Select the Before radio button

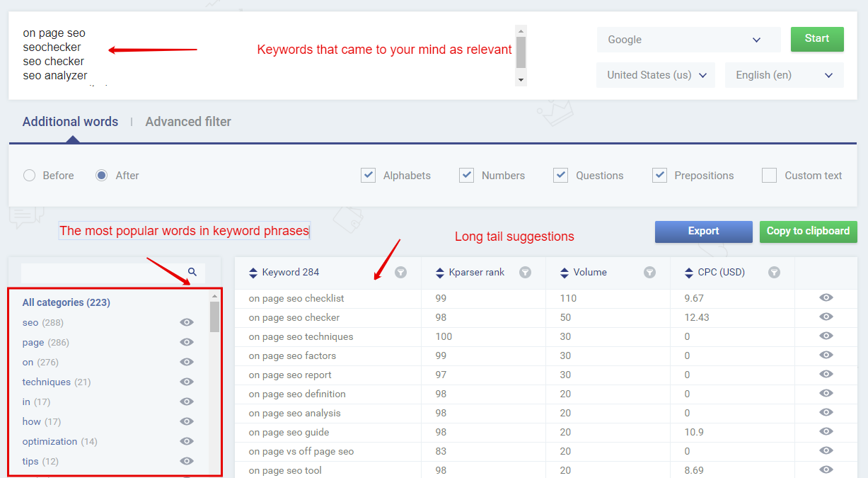[x=30, y=176]
